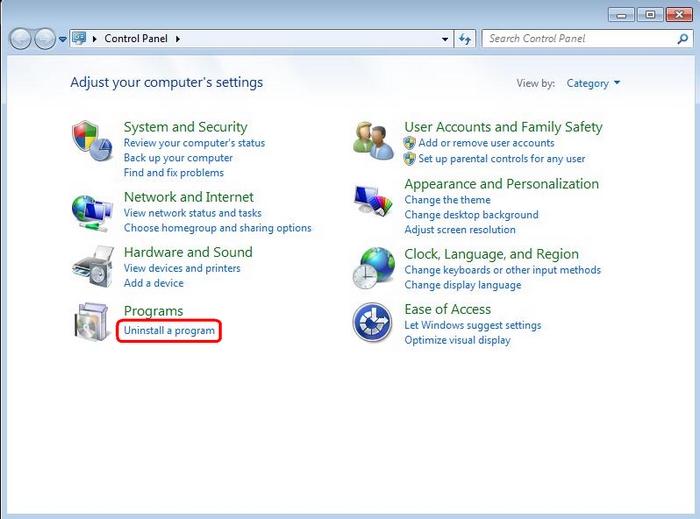
Task: Click the User Accounts and Family Safety icon
Action: [x=374, y=140]
